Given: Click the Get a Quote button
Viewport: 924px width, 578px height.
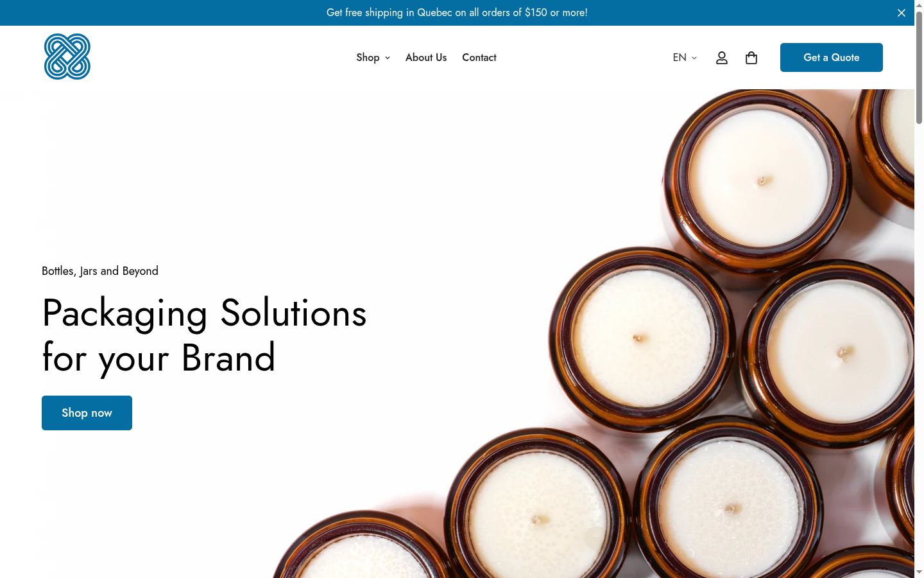Looking at the screenshot, I should (832, 58).
